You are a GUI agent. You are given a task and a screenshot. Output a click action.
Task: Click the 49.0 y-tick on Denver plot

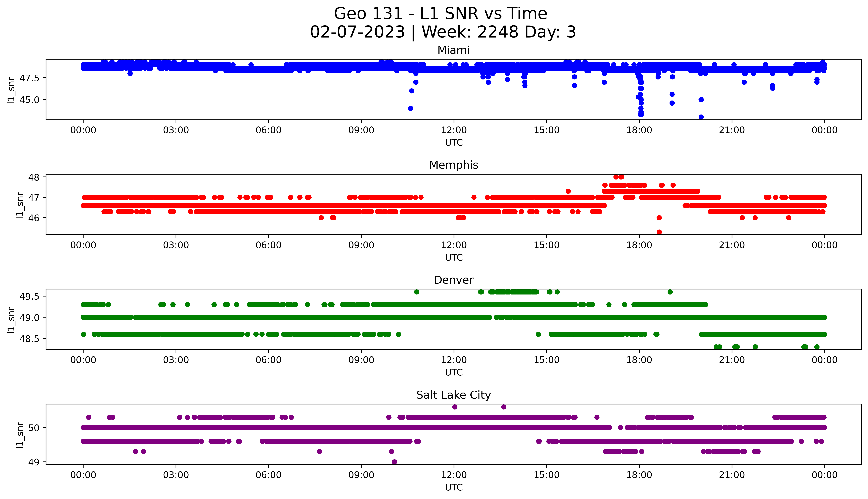click(x=29, y=317)
